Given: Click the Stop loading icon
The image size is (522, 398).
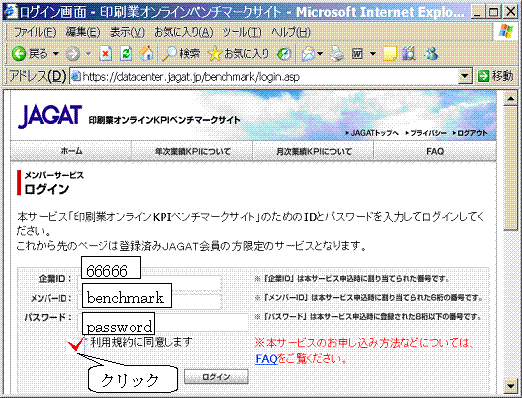Looking at the screenshot, I should point(106,53).
